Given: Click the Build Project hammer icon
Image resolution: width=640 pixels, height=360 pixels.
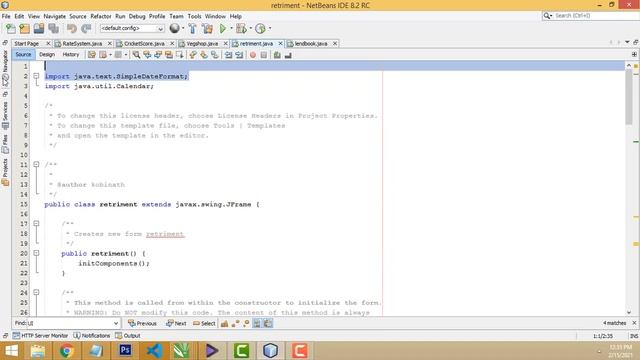Looking at the screenshot, I should (192, 29).
